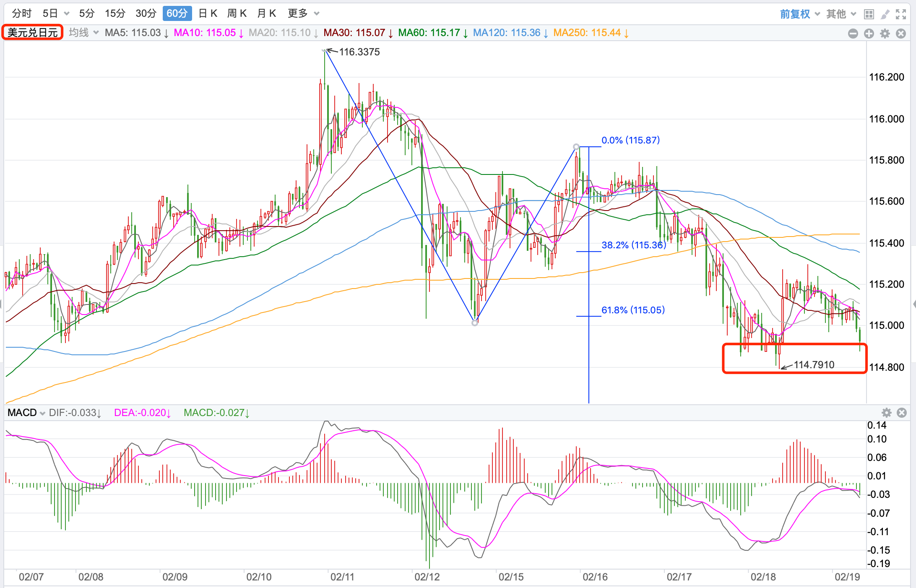Click the 02/19 date on time axis

click(x=847, y=577)
